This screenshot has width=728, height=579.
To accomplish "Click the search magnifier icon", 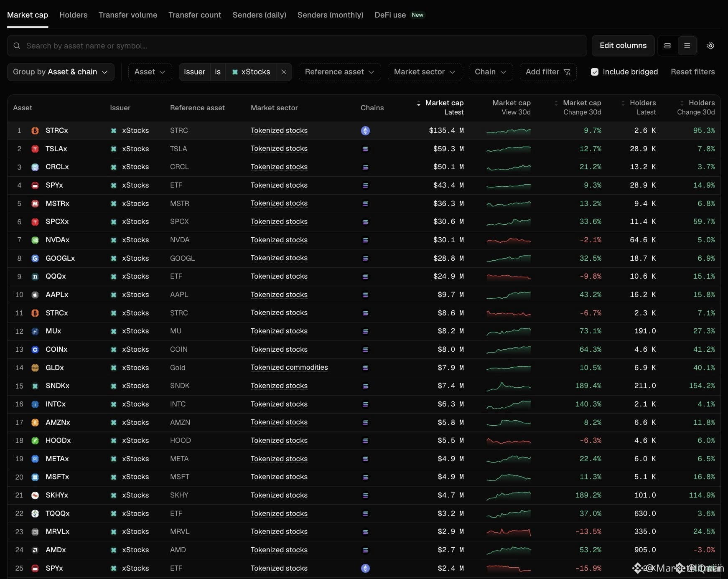I will (x=17, y=46).
